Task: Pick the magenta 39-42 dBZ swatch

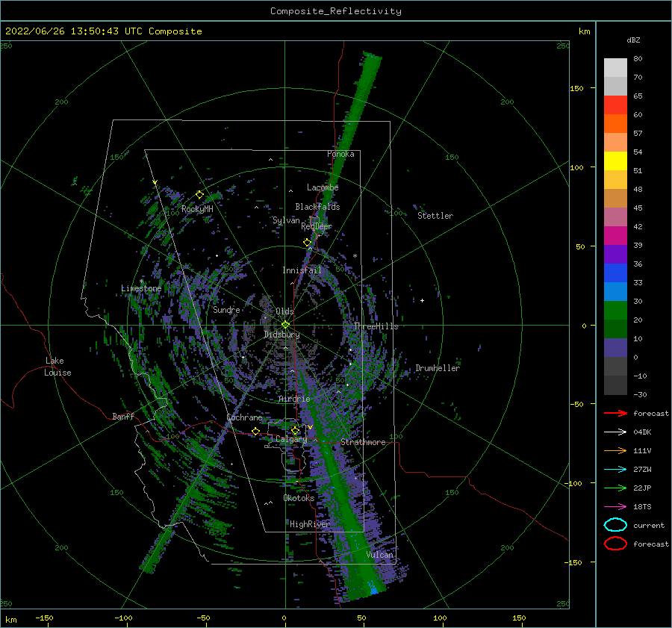Action: tap(615, 236)
